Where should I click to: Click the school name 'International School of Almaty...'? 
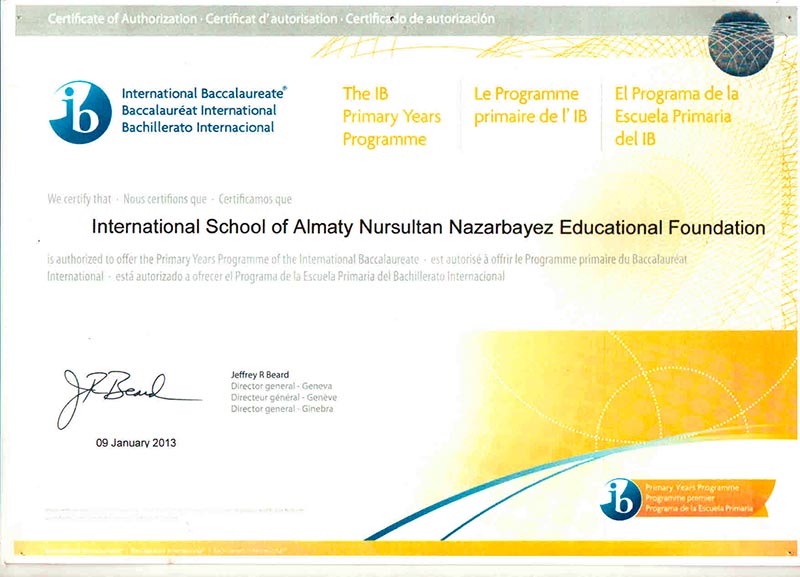tap(429, 227)
